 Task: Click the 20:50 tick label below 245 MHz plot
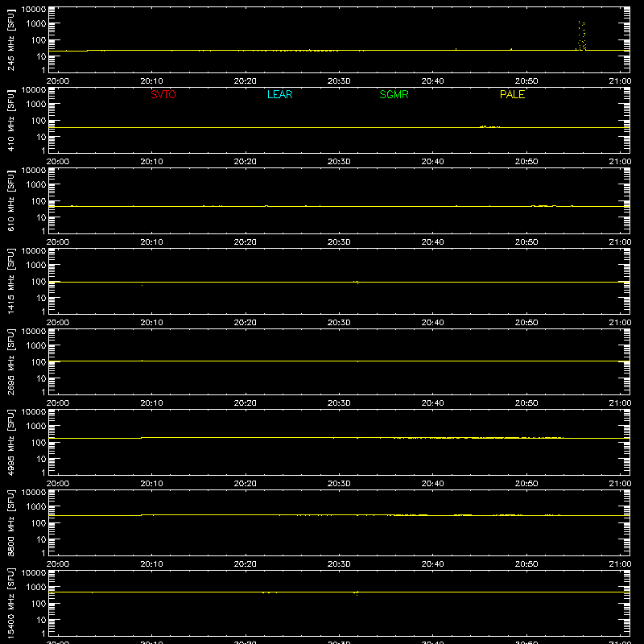pos(526,81)
